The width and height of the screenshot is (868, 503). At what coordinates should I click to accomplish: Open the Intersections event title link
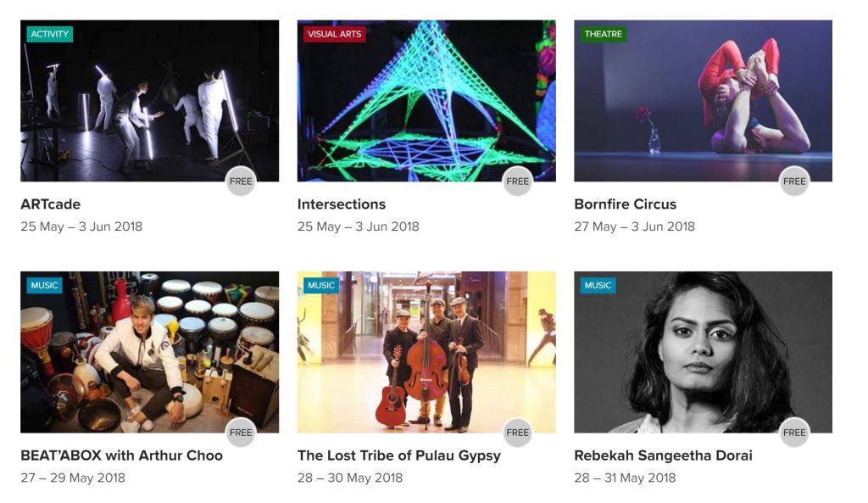pyautogui.click(x=342, y=204)
